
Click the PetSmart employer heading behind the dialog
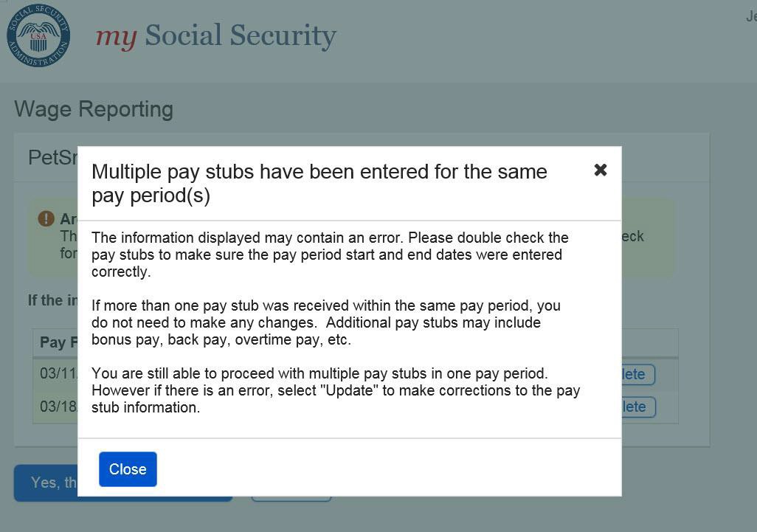pyautogui.click(x=52, y=158)
